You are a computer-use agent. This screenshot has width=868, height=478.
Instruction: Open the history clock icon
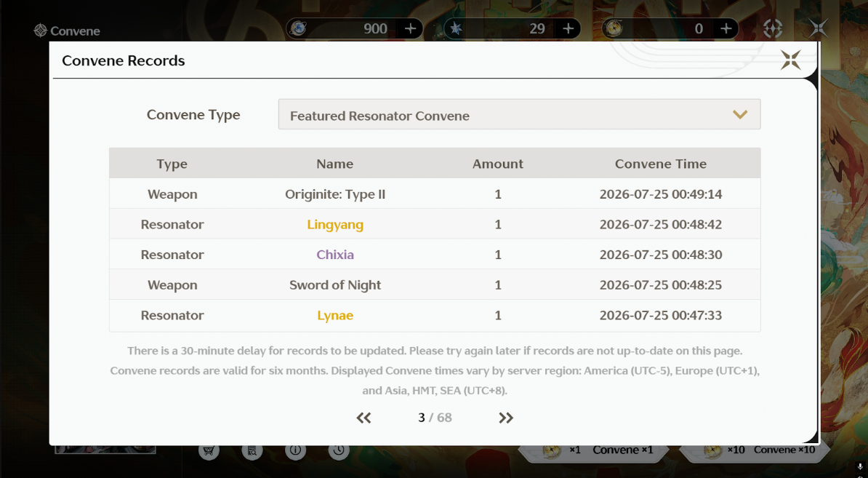click(x=339, y=450)
